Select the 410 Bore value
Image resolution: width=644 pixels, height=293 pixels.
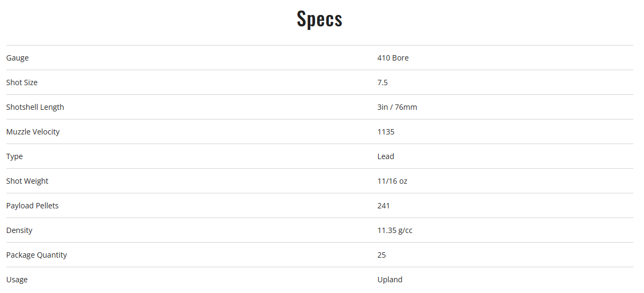(393, 58)
